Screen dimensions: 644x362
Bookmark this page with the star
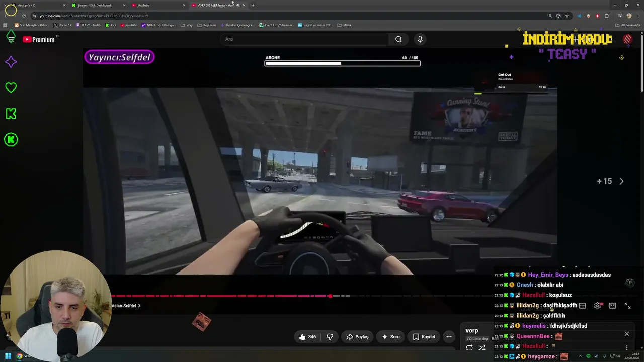click(x=567, y=16)
